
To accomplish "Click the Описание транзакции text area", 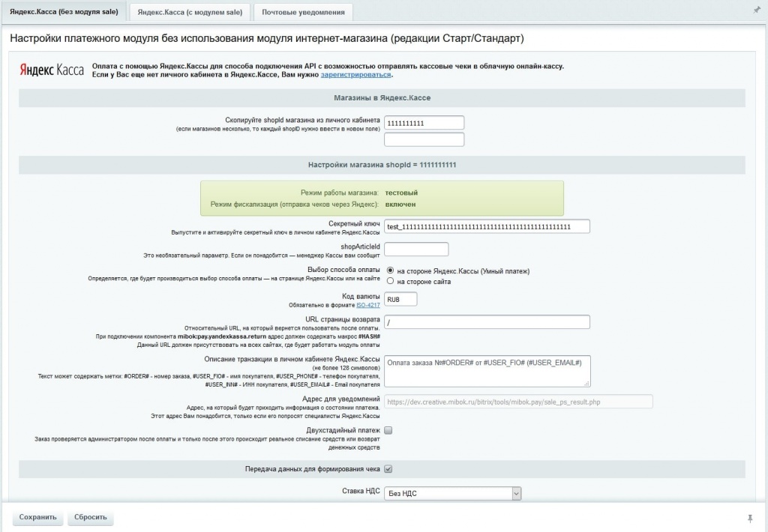I will [487, 371].
